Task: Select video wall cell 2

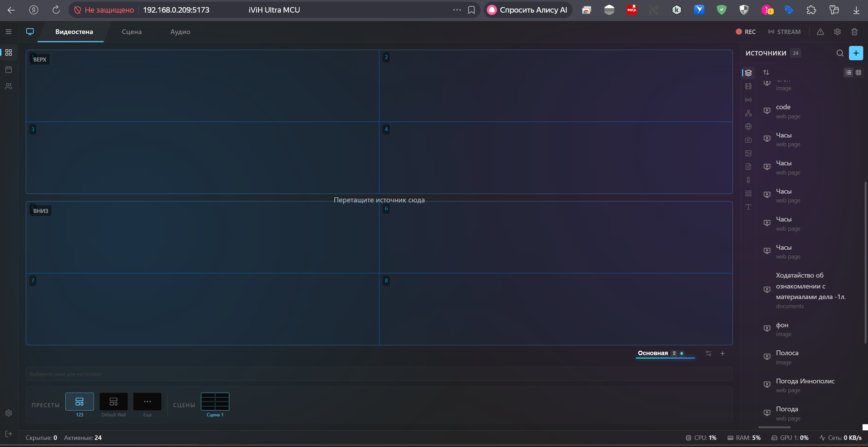Action: [x=556, y=86]
